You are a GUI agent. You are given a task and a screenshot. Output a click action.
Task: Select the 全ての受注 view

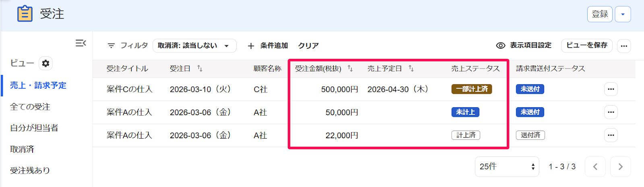30,107
